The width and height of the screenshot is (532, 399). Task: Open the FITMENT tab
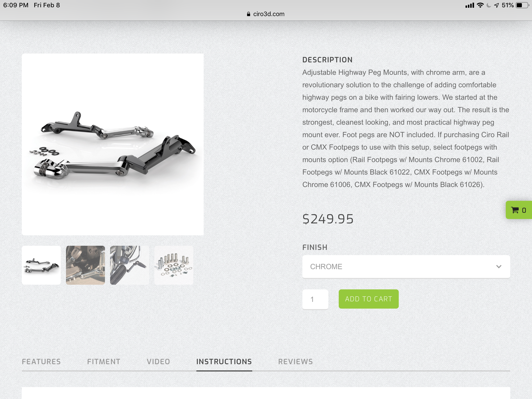pos(104,361)
